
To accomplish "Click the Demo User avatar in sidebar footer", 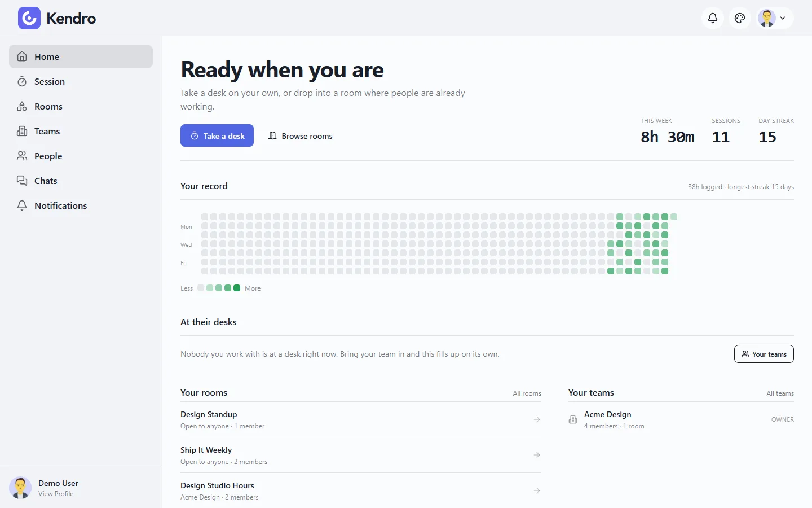I will tap(20, 488).
